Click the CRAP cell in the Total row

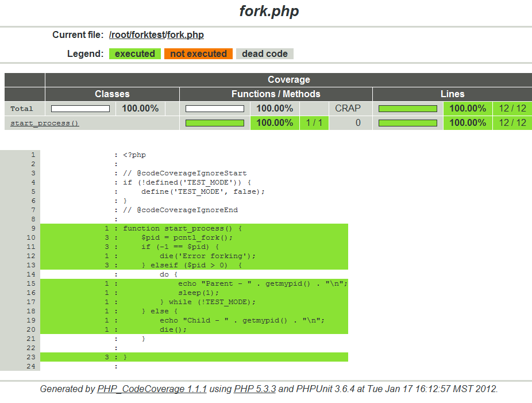[x=348, y=109]
